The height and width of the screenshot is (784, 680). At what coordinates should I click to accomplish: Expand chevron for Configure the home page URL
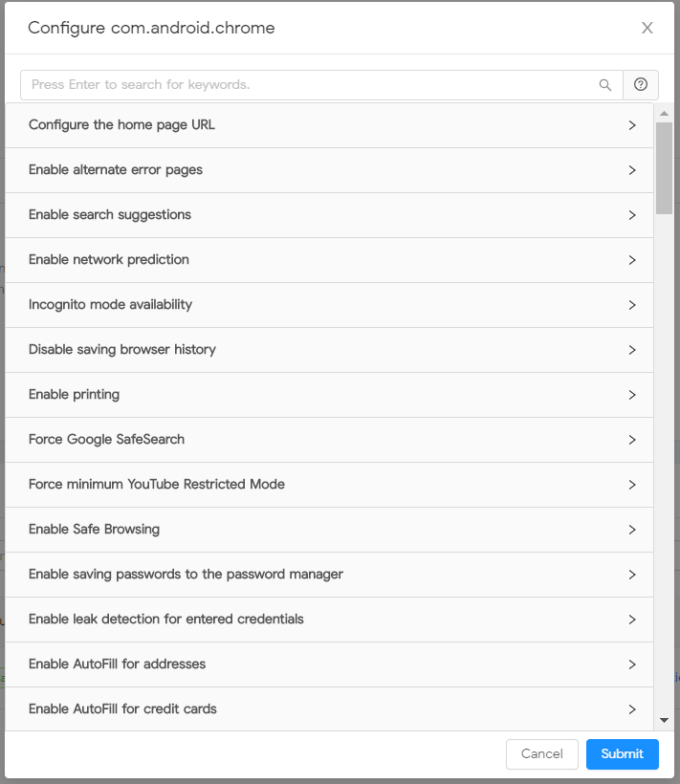[632, 125]
